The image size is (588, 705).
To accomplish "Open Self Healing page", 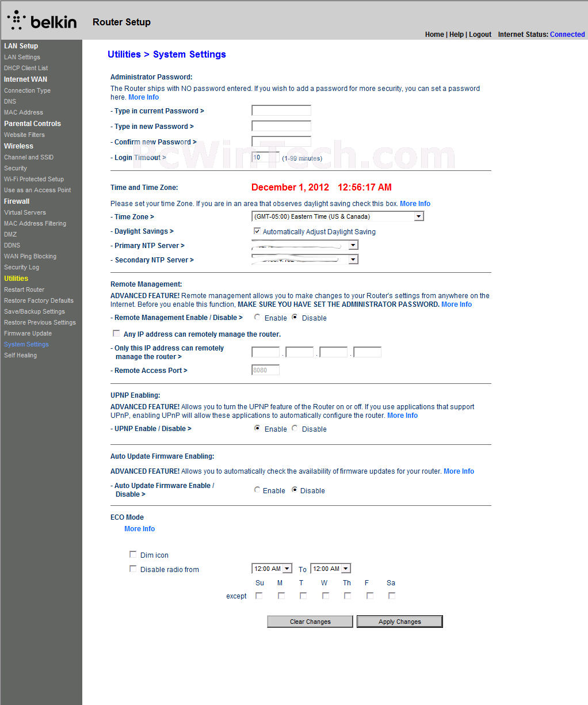I will tap(20, 355).
